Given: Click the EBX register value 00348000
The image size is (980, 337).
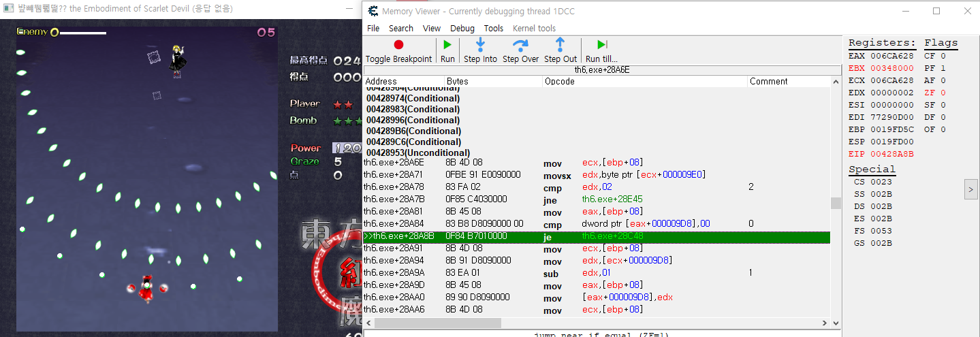Looking at the screenshot, I should [892, 68].
